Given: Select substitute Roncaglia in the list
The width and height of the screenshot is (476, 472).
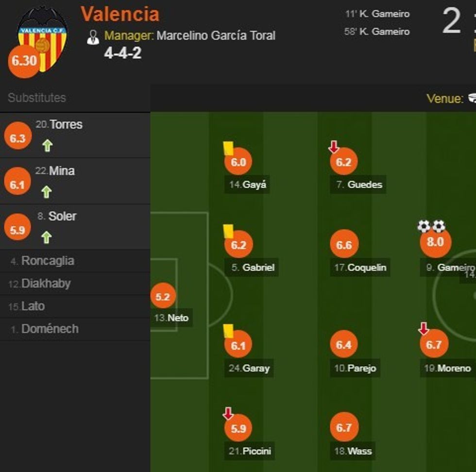Looking at the screenshot, I should (x=48, y=261).
